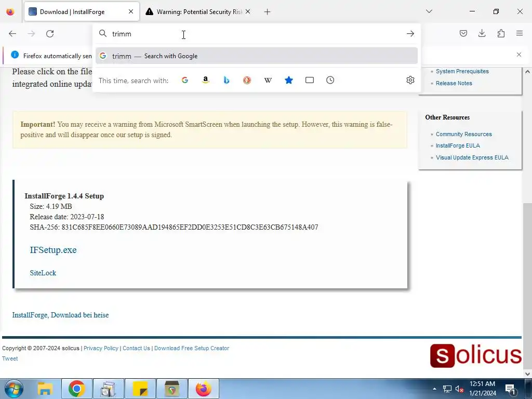Open File Explorer from the taskbar

pos(45,389)
